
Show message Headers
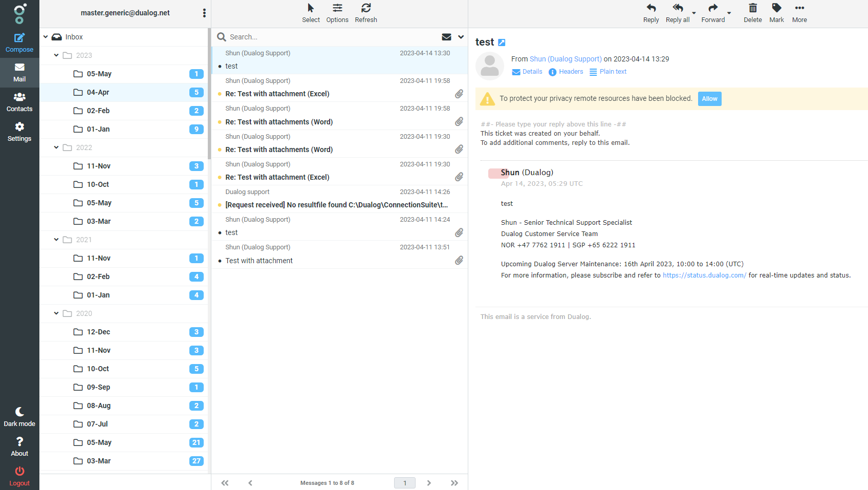pyautogui.click(x=566, y=72)
